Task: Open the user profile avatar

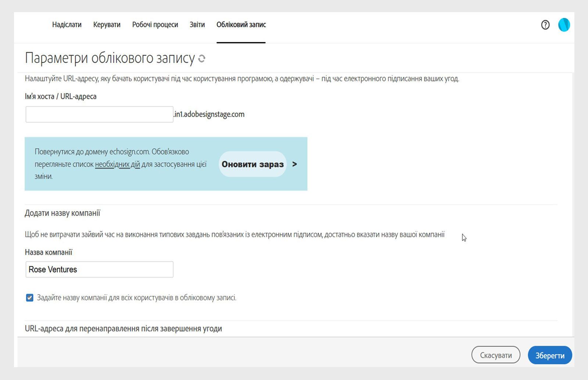Action: click(564, 25)
